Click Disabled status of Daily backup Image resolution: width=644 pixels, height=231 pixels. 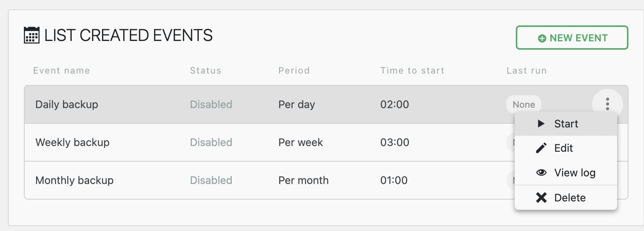(x=211, y=104)
